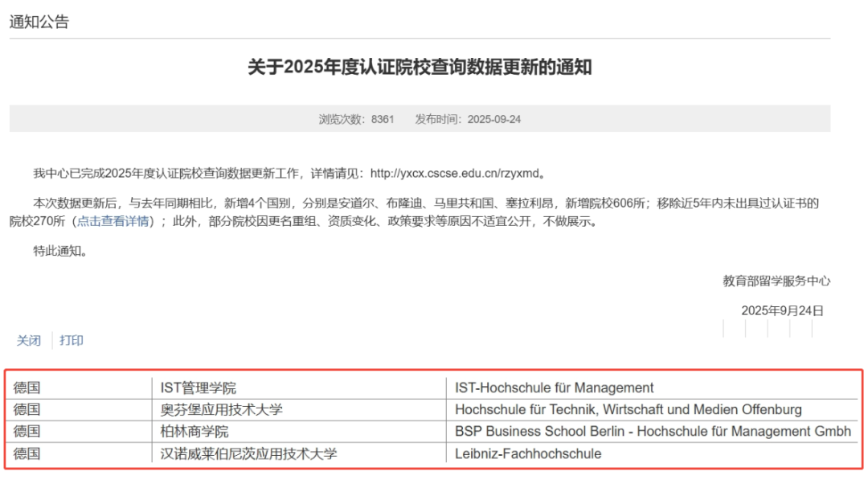Click the 关闭 (Close) link

(x=29, y=340)
